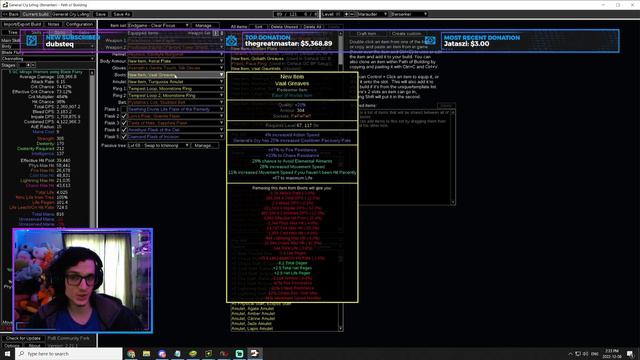The height and width of the screenshot is (360, 640).
Task: Click the About button
Action: (x=35, y=346)
